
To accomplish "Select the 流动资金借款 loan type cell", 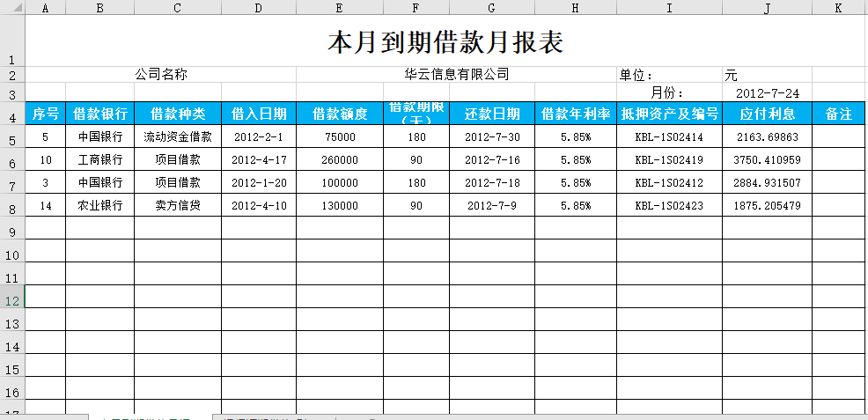I will point(177,137).
